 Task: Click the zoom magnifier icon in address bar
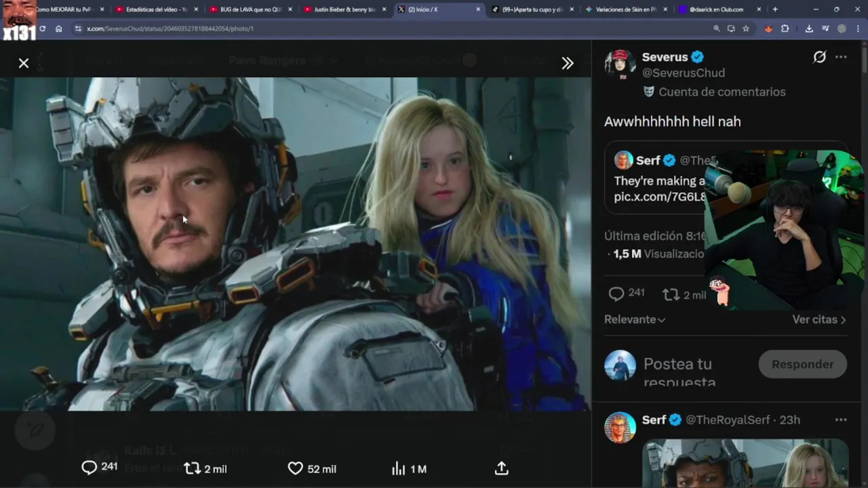(x=717, y=28)
